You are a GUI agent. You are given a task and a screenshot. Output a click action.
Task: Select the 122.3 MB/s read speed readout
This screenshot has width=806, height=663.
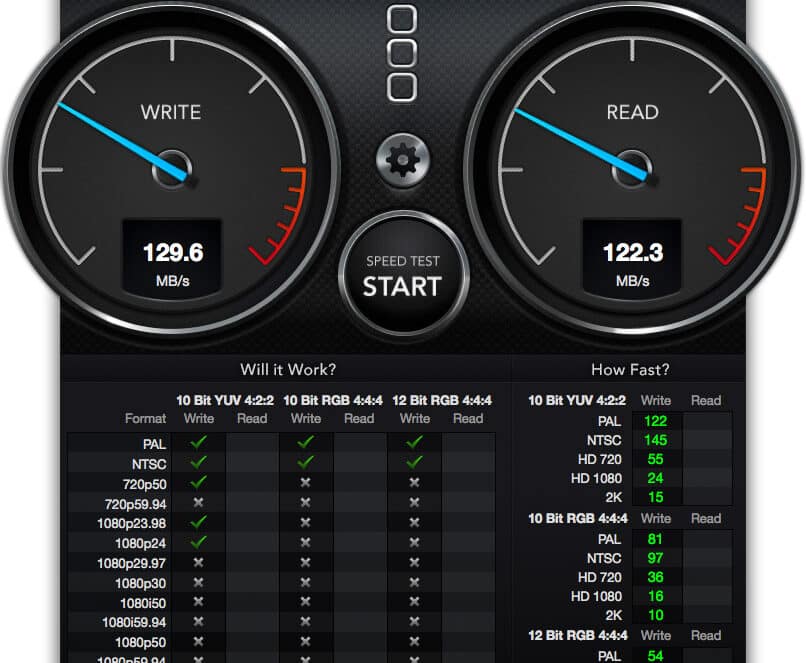632,260
